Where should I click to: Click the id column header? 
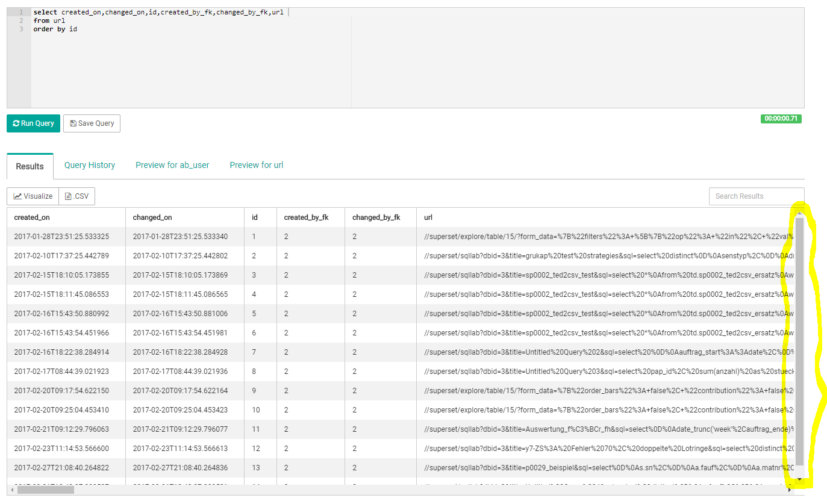point(254,217)
